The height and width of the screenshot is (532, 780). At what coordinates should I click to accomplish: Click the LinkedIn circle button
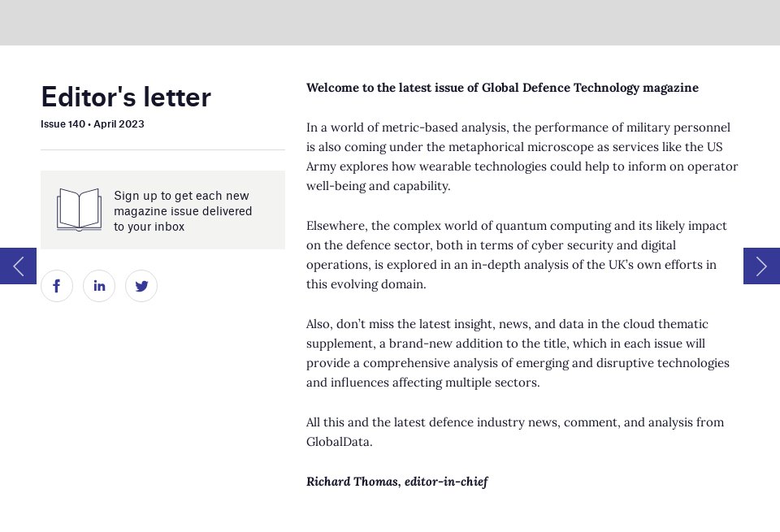[x=99, y=286]
